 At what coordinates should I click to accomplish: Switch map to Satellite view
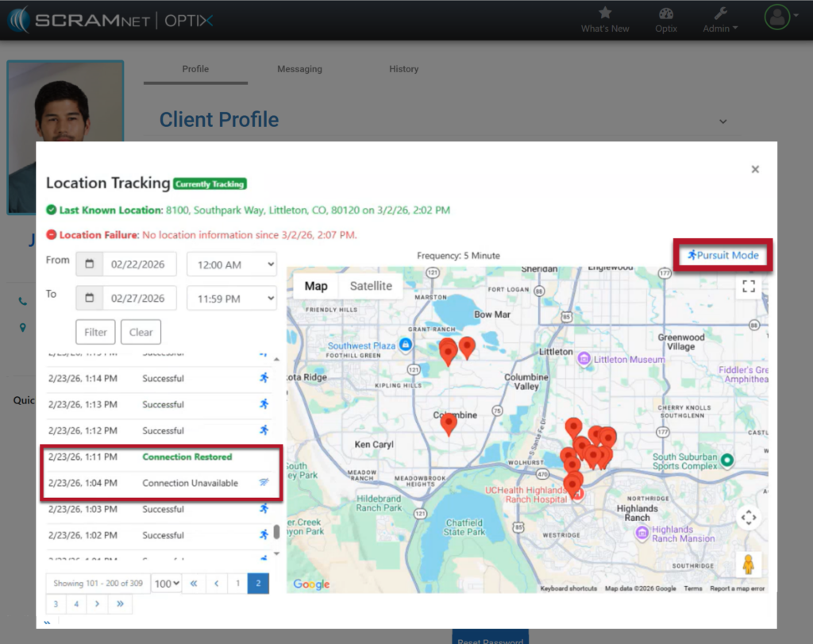point(371,286)
